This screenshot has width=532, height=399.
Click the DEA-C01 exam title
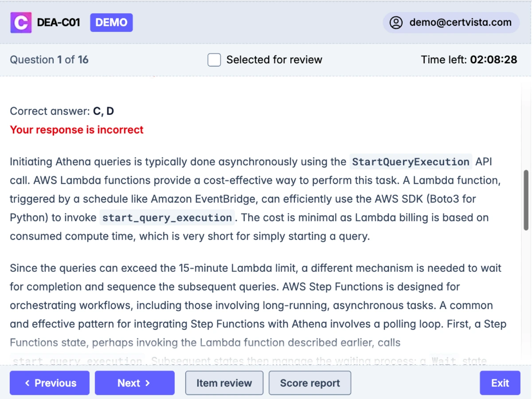(59, 23)
